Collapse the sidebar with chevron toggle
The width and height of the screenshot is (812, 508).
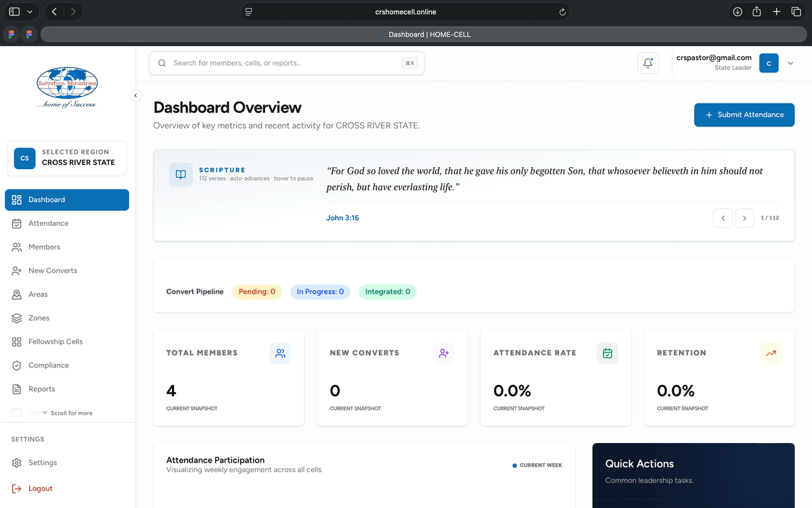[x=135, y=95]
